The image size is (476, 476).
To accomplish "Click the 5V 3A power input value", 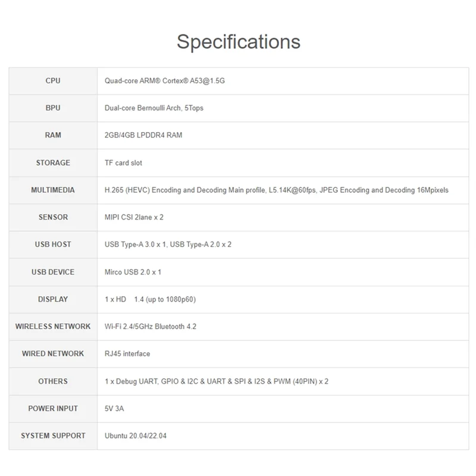I will click(114, 408).
